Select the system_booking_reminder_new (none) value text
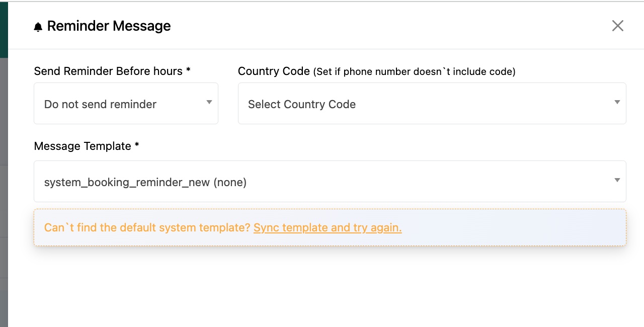This screenshot has height=327, width=644. (145, 182)
